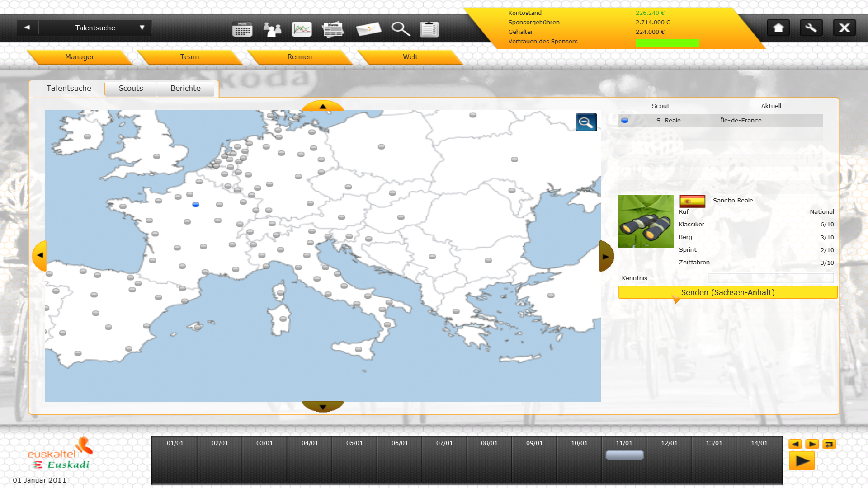Screen dimensions: 868x488
Task: Click the home icon button
Action: click(778, 28)
